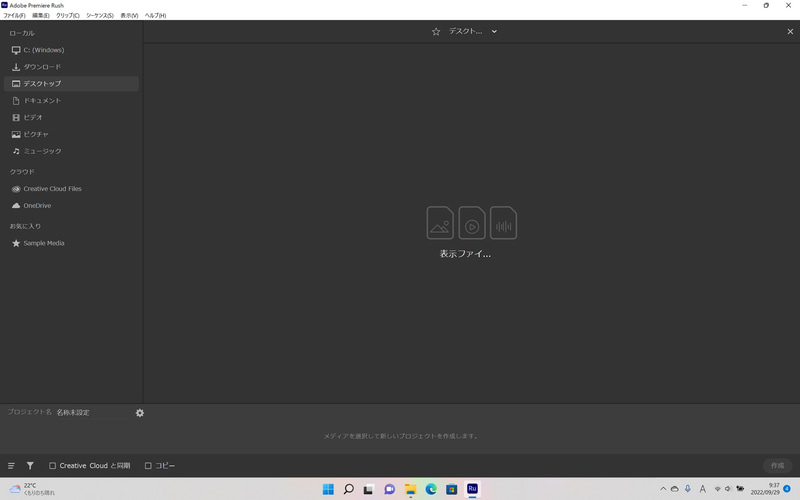This screenshot has width=800, height=500.
Task: Open the ヘルプ(H) menu
Action: [x=155, y=15]
